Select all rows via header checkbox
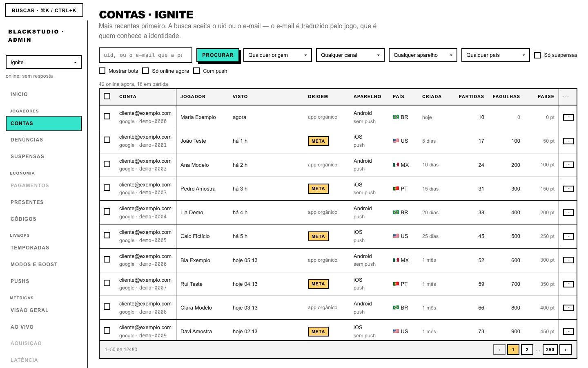The height and width of the screenshot is (368, 588). (x=107, y=96)
